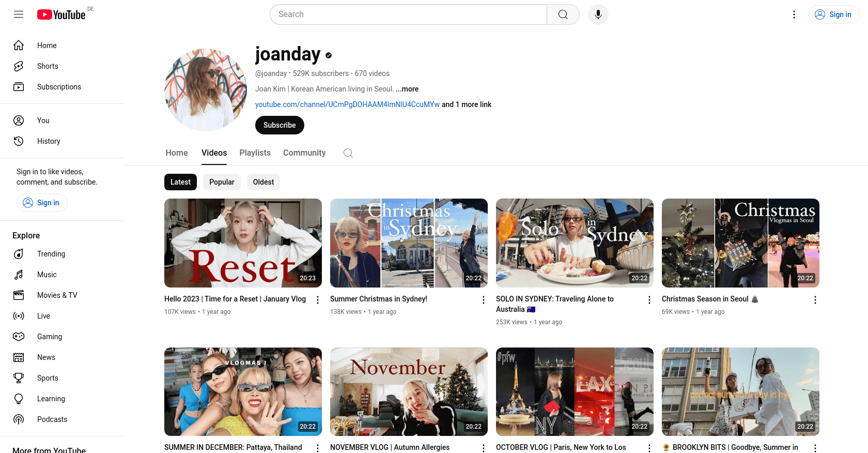Screen dimensions: 868x453
Task: Open options for Hello 2023 video
Action: 318,300
